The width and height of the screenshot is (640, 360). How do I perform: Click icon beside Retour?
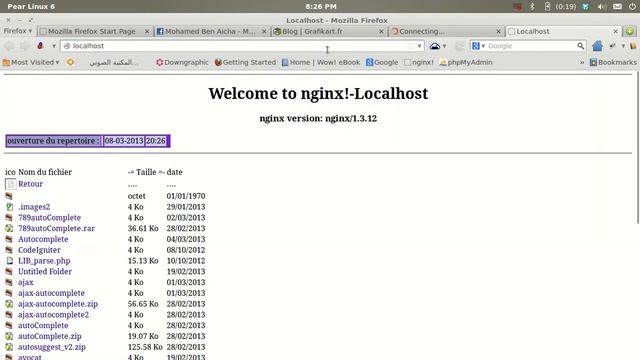[10, 184]
